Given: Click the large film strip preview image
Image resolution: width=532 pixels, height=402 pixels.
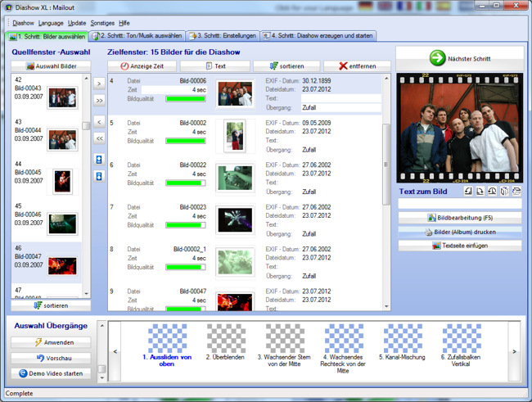Looking at the screenshot, I should [460, 128].
